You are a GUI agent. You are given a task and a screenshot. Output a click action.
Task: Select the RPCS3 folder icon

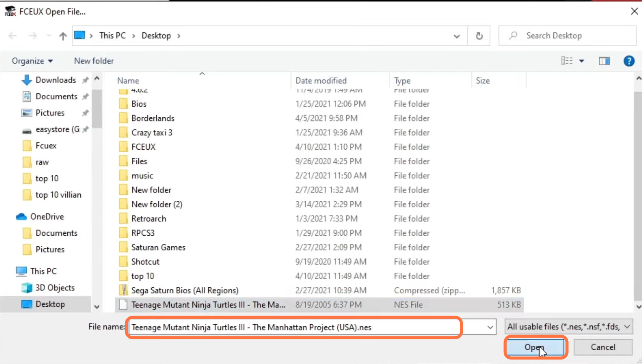[x=123, y=233]
